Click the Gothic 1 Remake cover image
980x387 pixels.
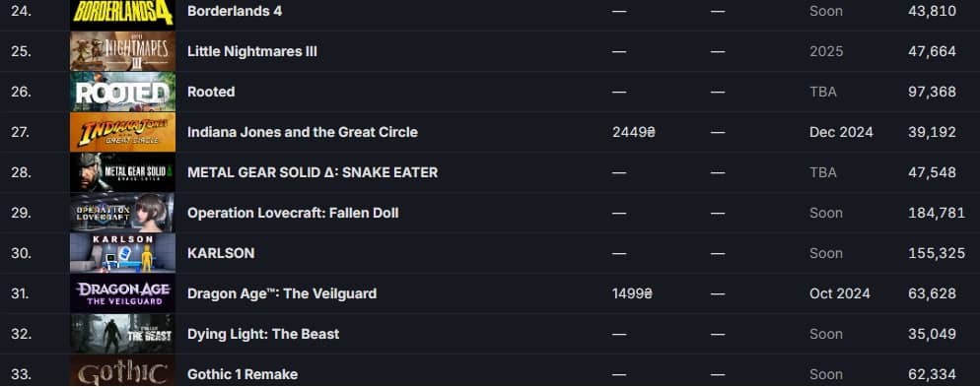pyautogui.click(x=122, y=371)
